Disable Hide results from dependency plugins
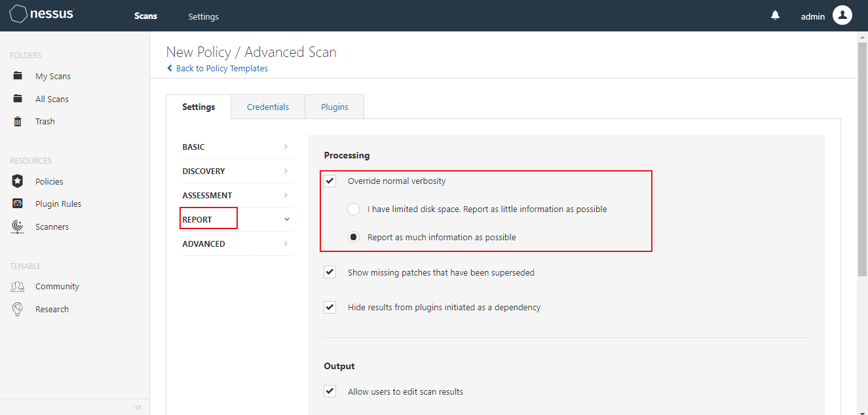The image size is (868, 415). coord(330,307)
